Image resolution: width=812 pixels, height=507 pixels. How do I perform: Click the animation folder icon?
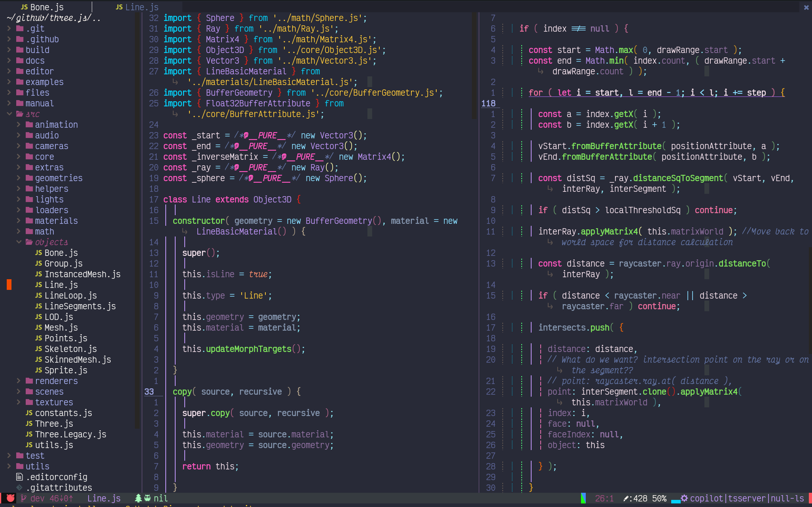(x=29, y=125)
